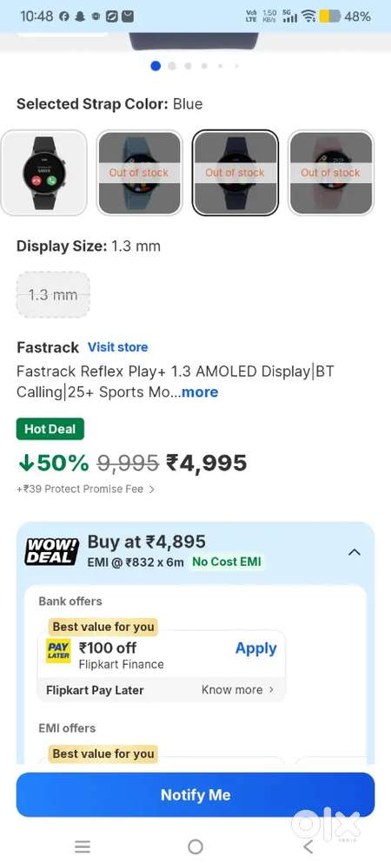Select the dark blue selected strap option
This screenshot has height=868, width=391.
pyautogui.click(x=235, y=173)
